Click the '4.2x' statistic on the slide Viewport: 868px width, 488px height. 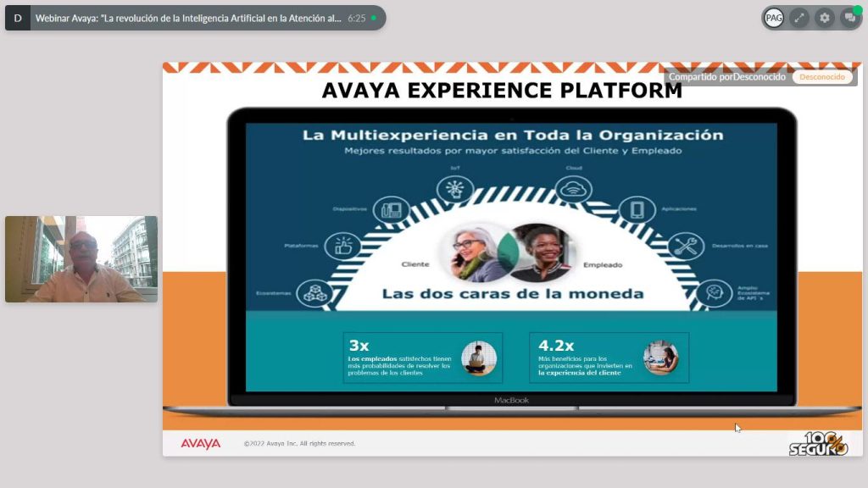pyautogui.click(x=556, y=346)
